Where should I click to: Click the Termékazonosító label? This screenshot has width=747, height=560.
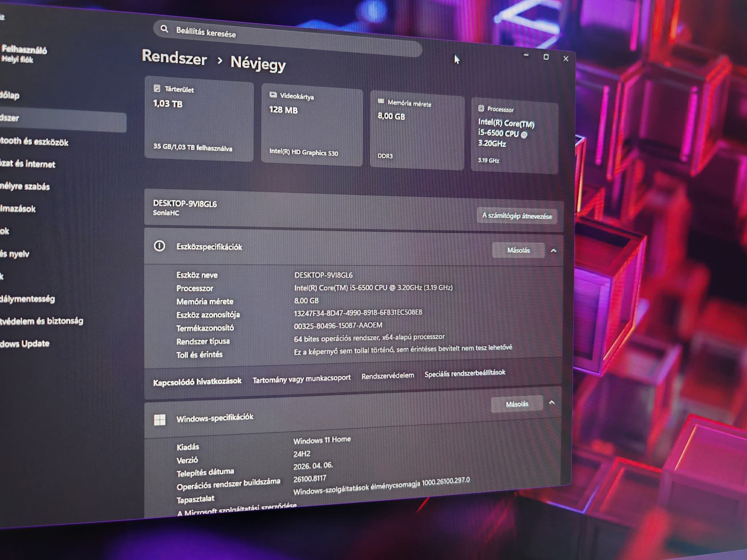pyautogui.click(x=205, y=328)
